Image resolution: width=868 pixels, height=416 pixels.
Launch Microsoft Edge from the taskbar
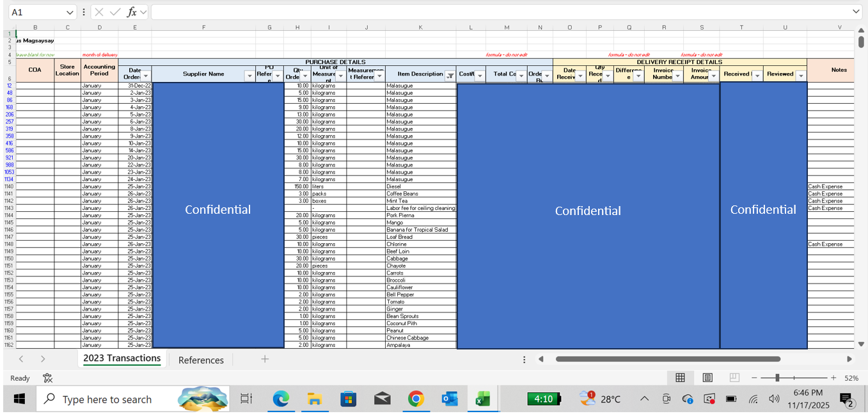(x=281, y=399)
